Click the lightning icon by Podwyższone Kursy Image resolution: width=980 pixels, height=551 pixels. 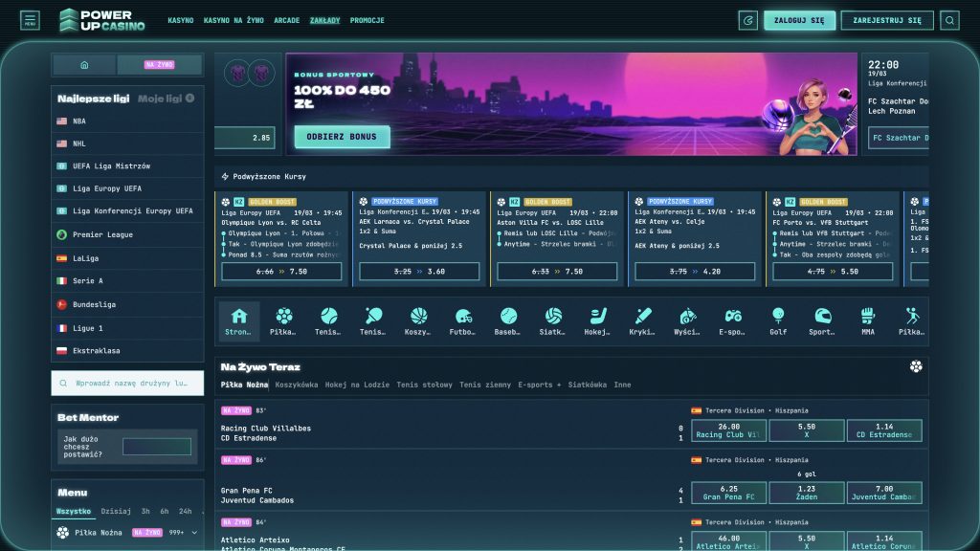click(225, 177)
